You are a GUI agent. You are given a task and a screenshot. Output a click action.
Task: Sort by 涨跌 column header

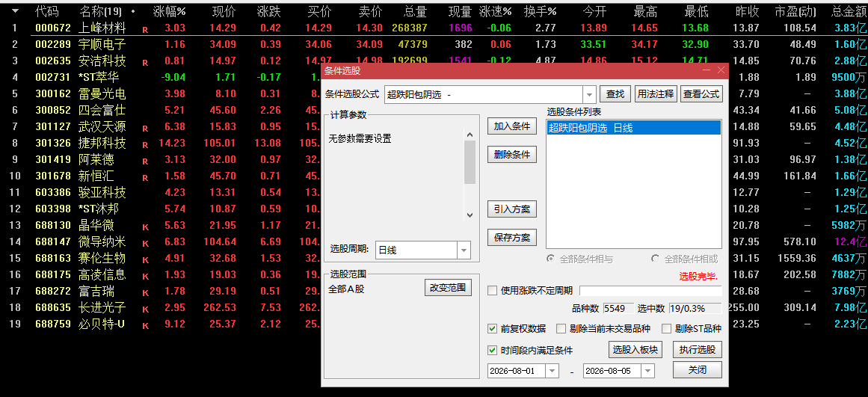point(269,11)
